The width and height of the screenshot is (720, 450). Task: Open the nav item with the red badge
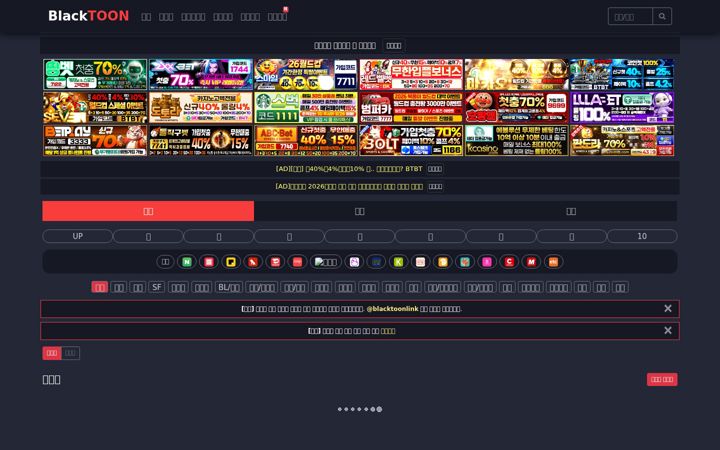point(277,17)
